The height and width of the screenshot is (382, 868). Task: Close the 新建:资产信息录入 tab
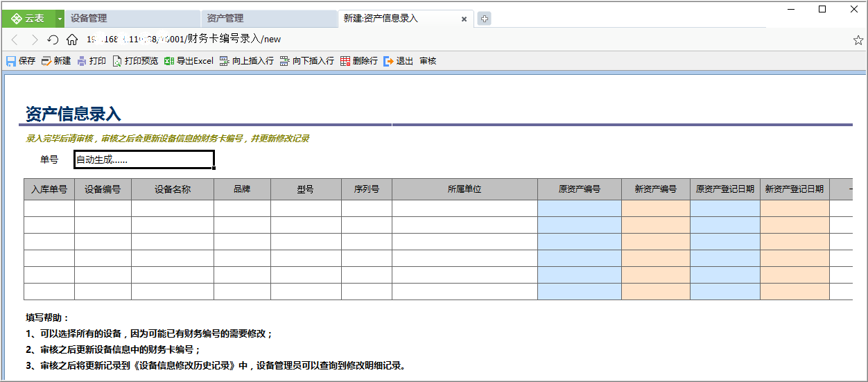465,19
